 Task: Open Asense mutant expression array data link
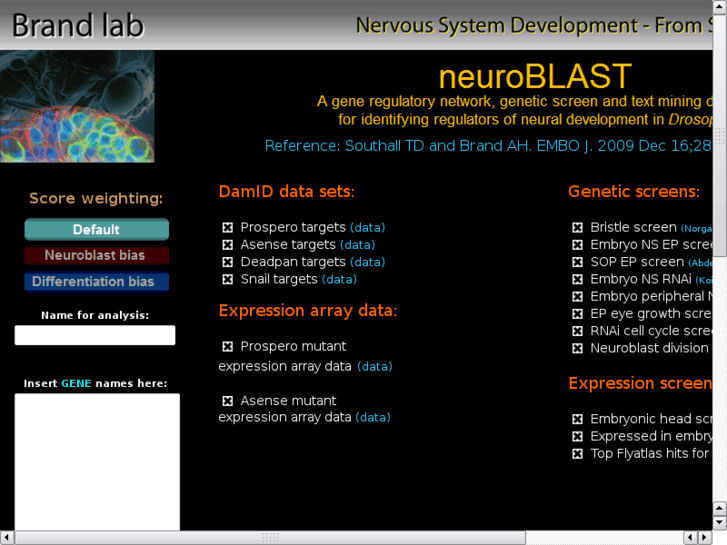click(373, 417)
